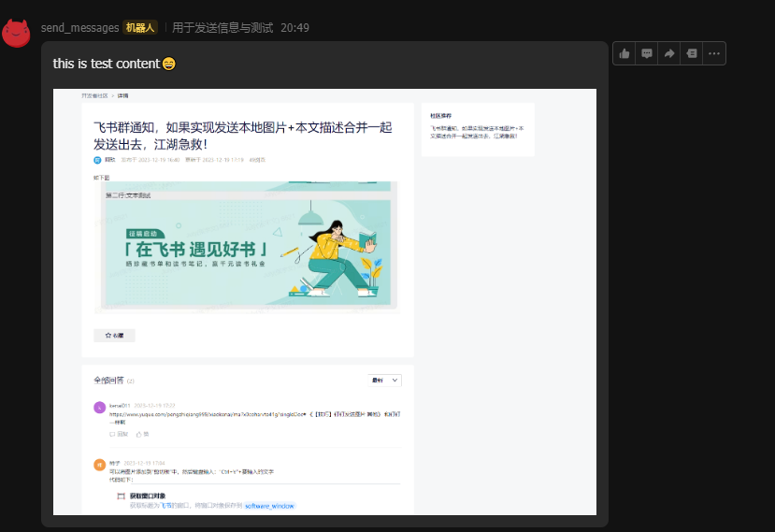The width and height of the screenshot is (775, 532).
Task: Select the 开发者社区 breadcrumb link
Action: pyautogui.click(x=94, y=95)
